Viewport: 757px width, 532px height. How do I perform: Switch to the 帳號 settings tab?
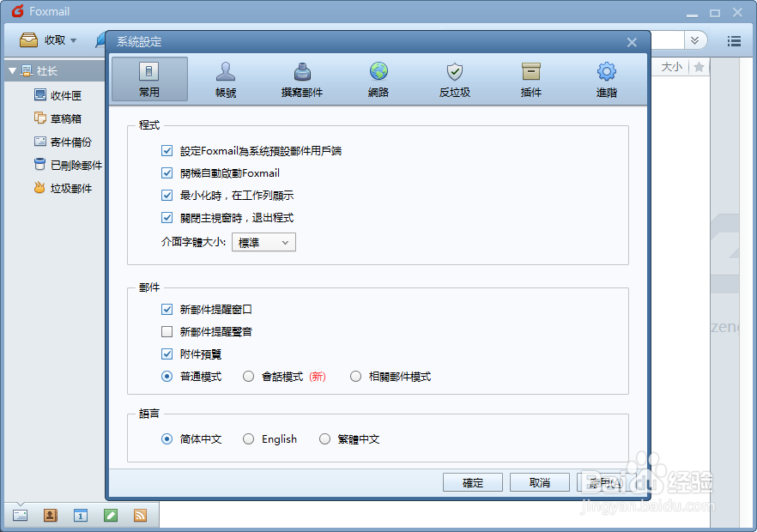click(x=225, y=78)
